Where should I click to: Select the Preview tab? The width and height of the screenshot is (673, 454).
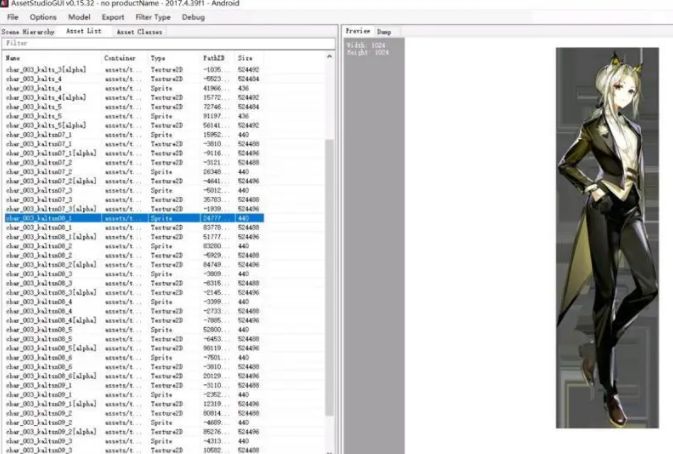click(358, 32)
